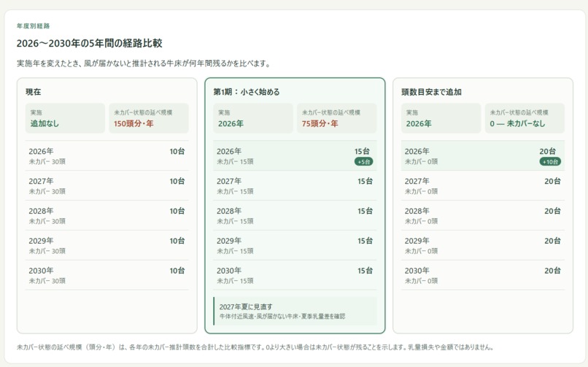
Task: Click 2026年 実施 value in 頭数目安まで追加 card
Action: click(x=419, y=123)
